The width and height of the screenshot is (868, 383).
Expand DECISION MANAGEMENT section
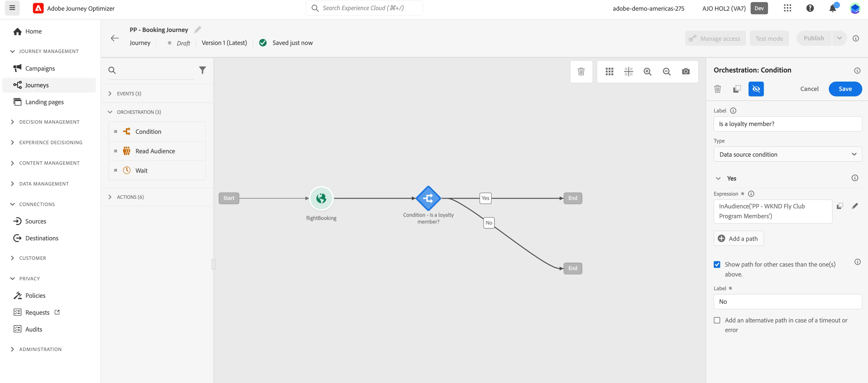point(49,122)
